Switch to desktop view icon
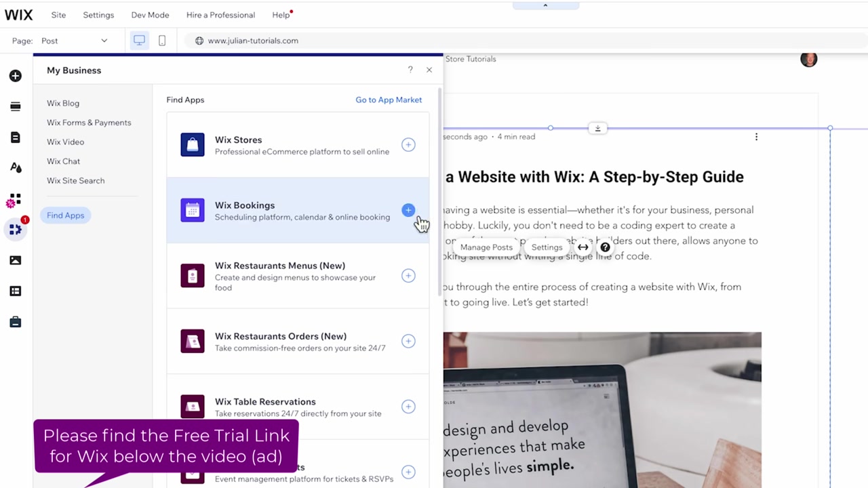868x488 pixels. [139, 41]
